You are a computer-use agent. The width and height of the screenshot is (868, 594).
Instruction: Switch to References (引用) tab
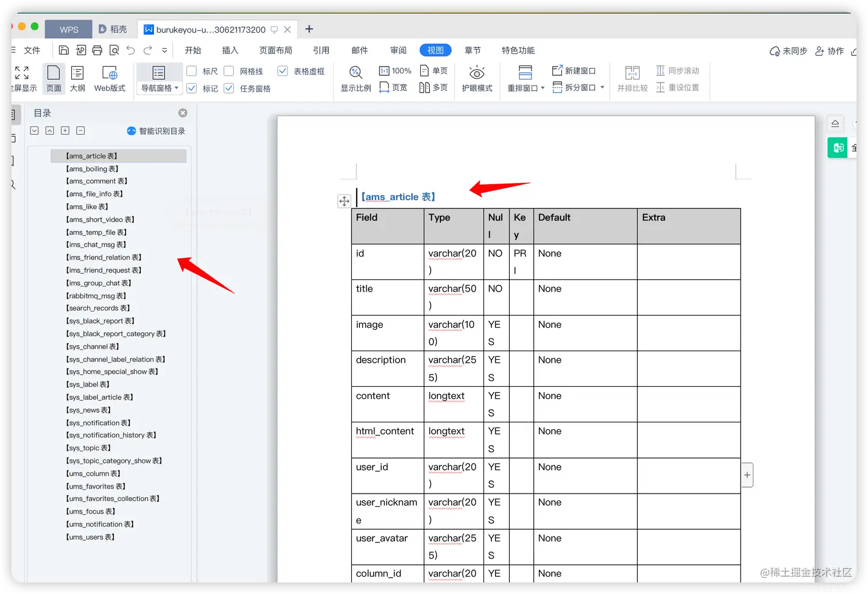point(321,51)
